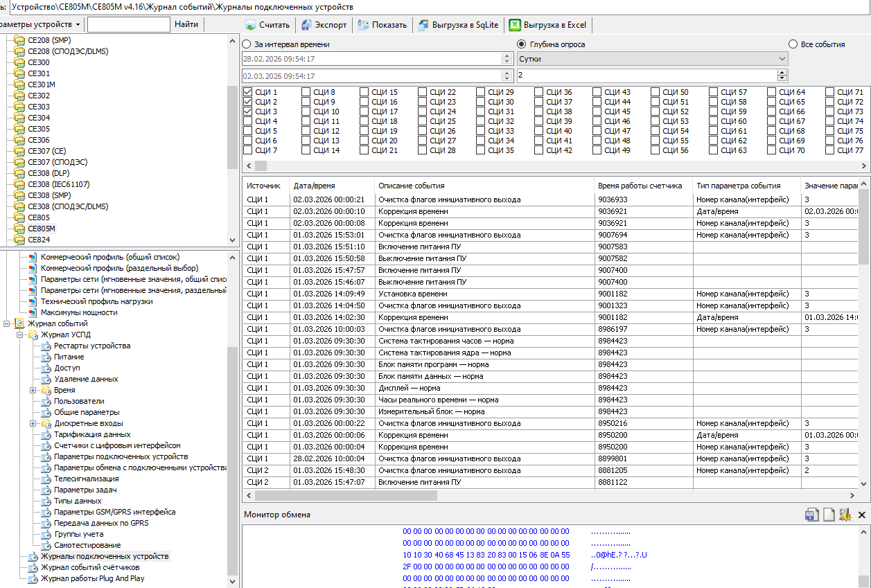Collapse the Журнал УСПД tree node
This screenshot has height=588, width=871.
pos(20,335)
